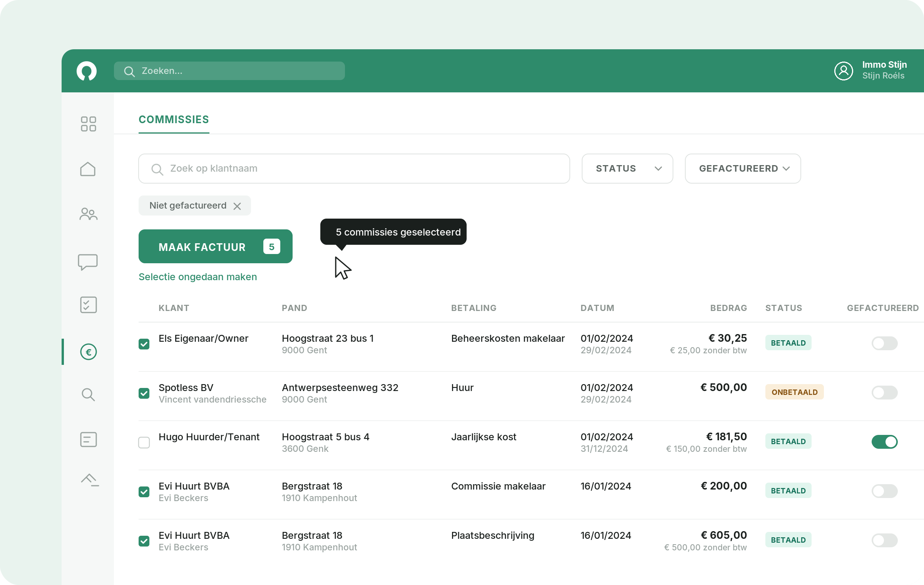Toggle gefactureerd switch for Els Eigenaar/Owner

point(884,343)
